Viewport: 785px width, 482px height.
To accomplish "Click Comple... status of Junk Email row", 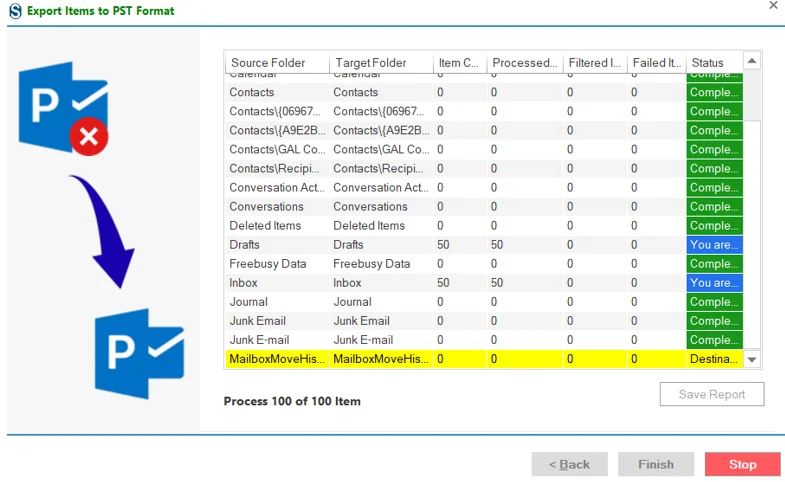I will (x=714, y=320).
